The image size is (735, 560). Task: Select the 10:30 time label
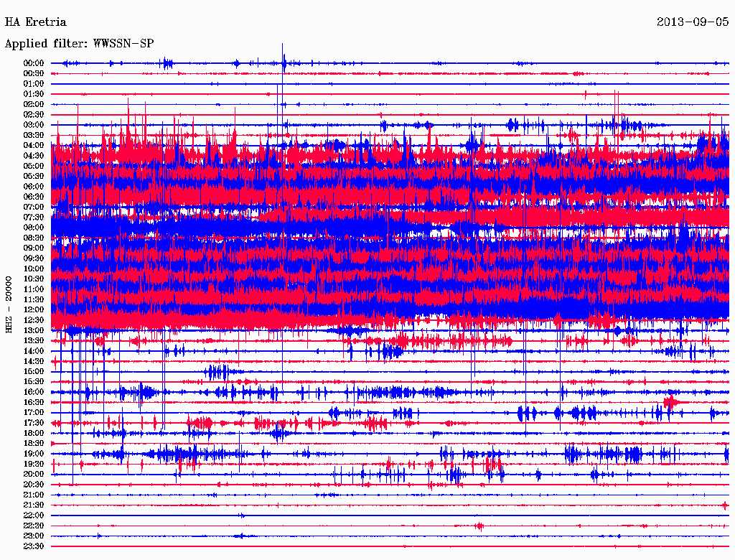coord(34,279)
